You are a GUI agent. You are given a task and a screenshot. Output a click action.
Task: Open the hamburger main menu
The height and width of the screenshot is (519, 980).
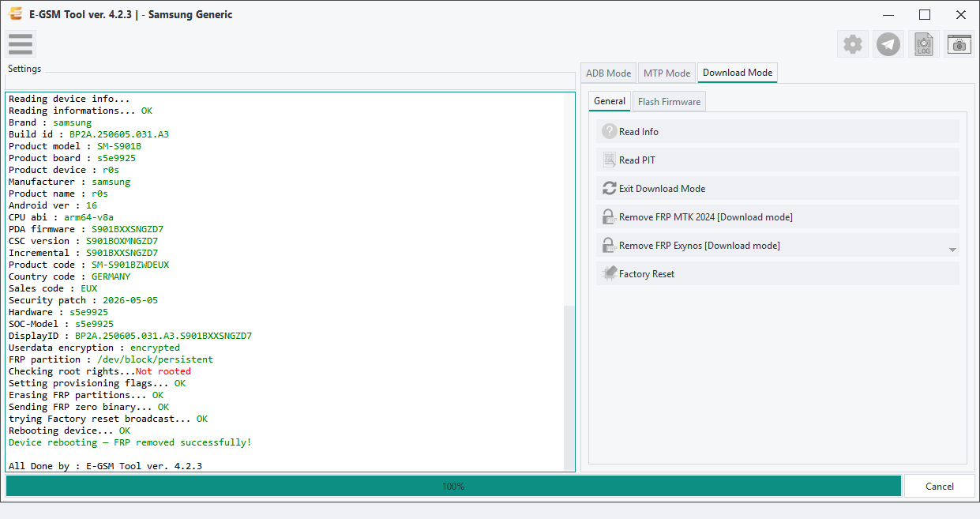(21, 44)
